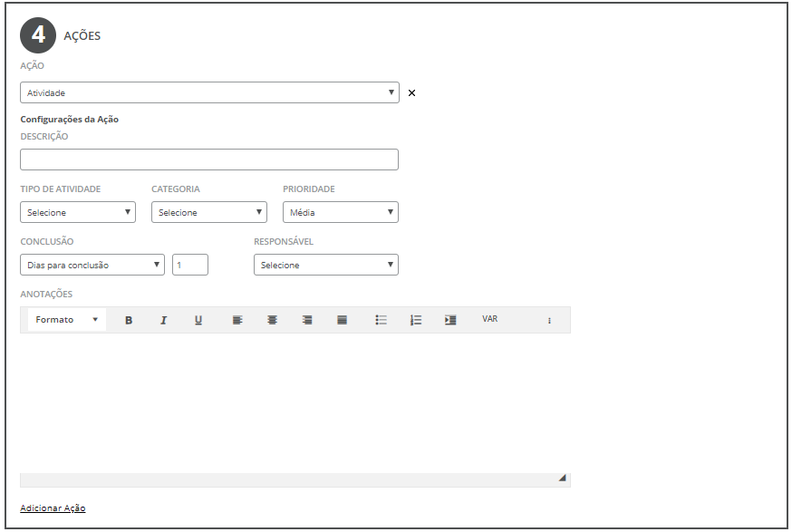Open the Dias para conclusão dropdown

(x=92, y=265)
